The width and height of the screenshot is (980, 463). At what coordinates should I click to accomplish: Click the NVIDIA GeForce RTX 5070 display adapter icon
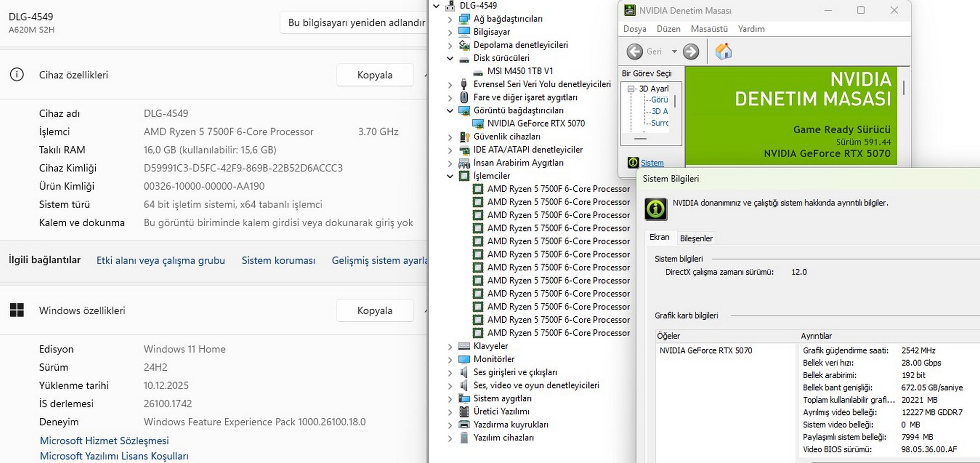coord(478,124)
